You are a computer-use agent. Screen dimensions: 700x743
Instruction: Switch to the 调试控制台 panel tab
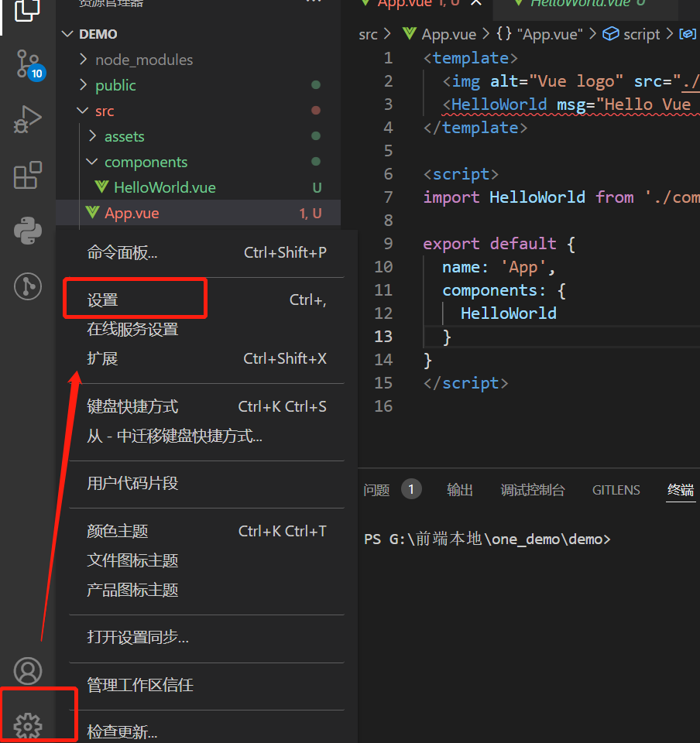[x=532, y=489]
